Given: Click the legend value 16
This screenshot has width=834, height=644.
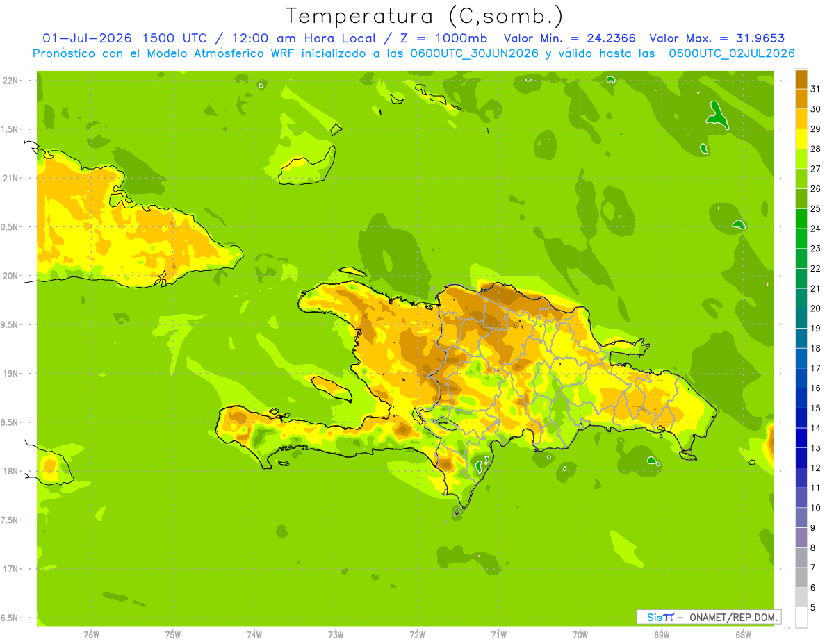Looking at the screenshot, I should point(816,388).
